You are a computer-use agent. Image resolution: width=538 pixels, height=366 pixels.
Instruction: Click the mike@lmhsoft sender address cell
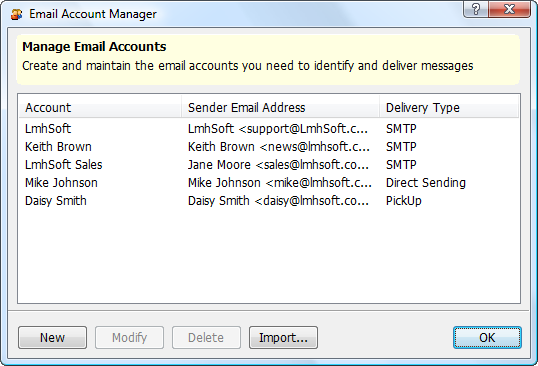click(x=280, y=183)
